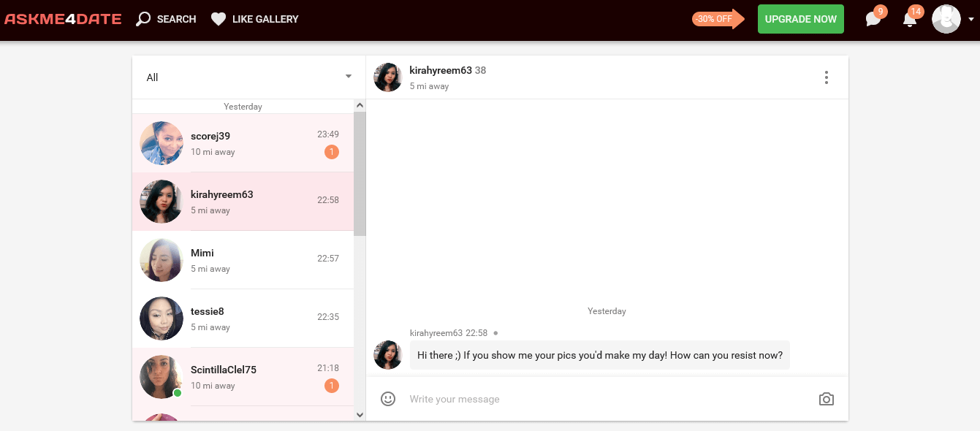Open the All conversations filter dropdown
Image resolution: width=980 pixels, height=431 pixels.
coord(249,77)
